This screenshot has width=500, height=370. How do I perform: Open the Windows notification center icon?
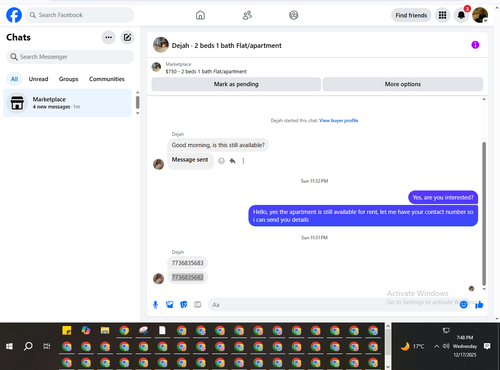[487, 346]
